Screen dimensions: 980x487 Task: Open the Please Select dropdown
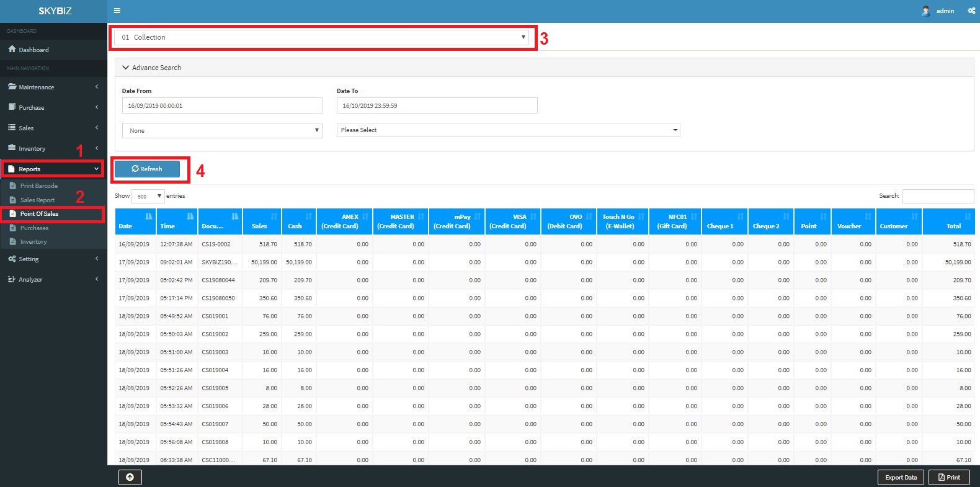click(508, 130)
